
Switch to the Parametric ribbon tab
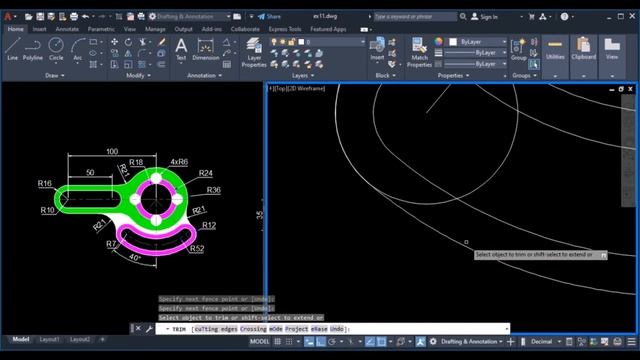click(101, 29)
